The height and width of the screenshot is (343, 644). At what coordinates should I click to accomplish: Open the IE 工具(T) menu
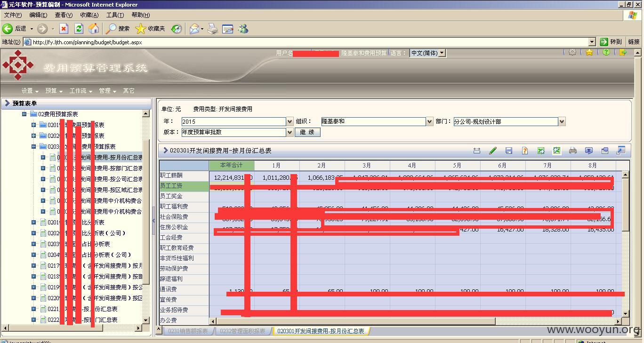115,15
